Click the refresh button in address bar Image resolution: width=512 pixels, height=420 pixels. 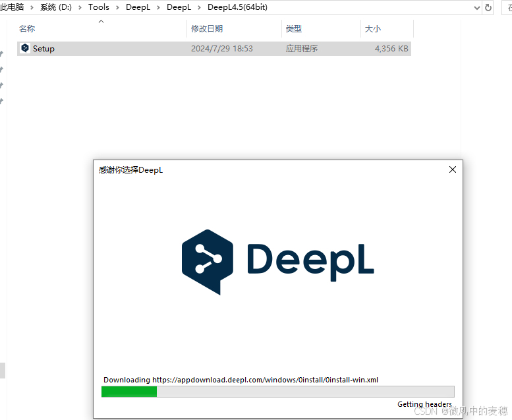coord(488,7)
